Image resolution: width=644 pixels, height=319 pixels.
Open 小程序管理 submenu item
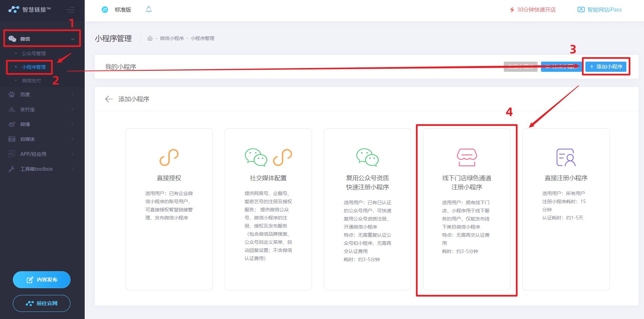(34, 67)
